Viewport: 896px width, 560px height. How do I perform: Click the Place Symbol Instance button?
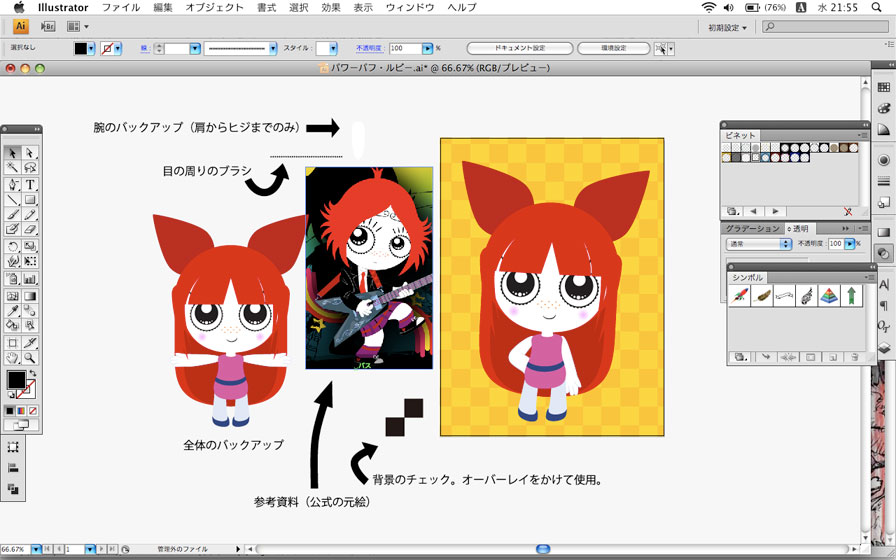click(766, 357)
